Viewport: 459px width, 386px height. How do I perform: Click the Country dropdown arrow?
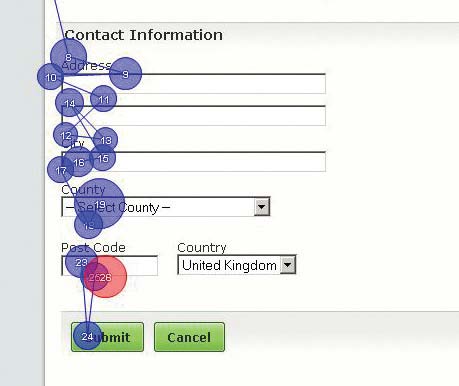point(288,265)
